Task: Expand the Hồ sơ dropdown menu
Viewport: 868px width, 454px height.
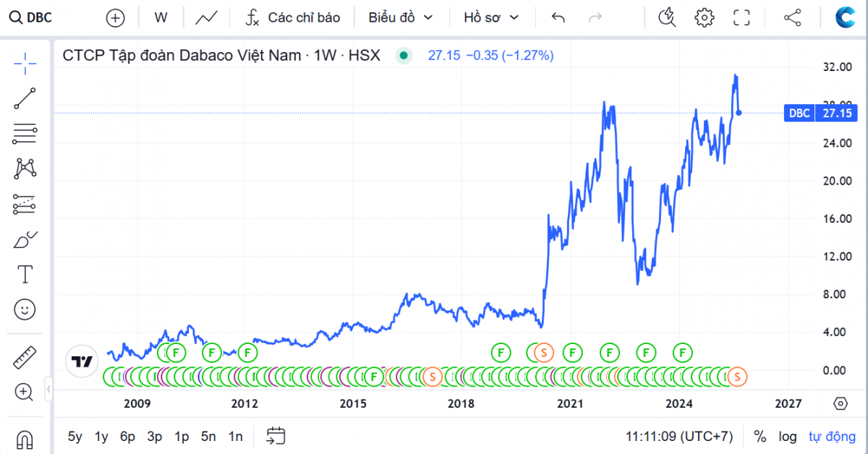Action: coord(491,17)
